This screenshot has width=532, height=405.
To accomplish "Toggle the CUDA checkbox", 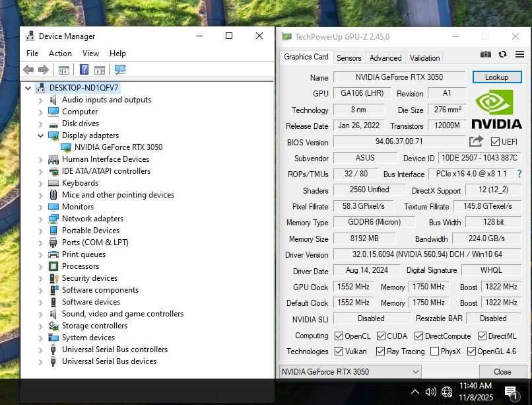I will click(381, 336).
